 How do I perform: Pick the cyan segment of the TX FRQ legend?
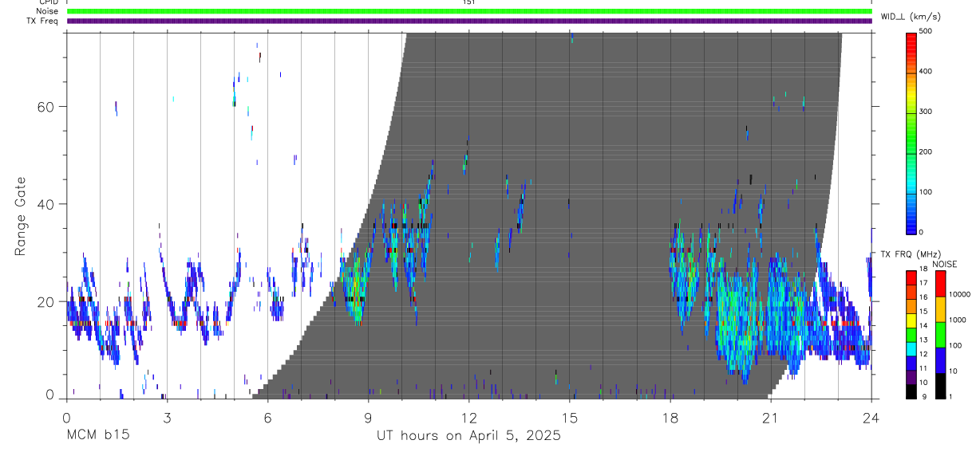pos(911,349)
